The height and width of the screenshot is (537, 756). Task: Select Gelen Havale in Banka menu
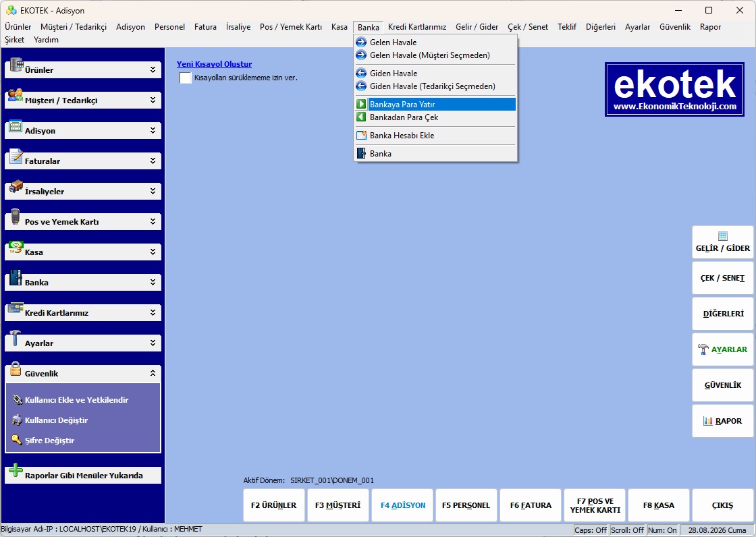coord(435,43)
